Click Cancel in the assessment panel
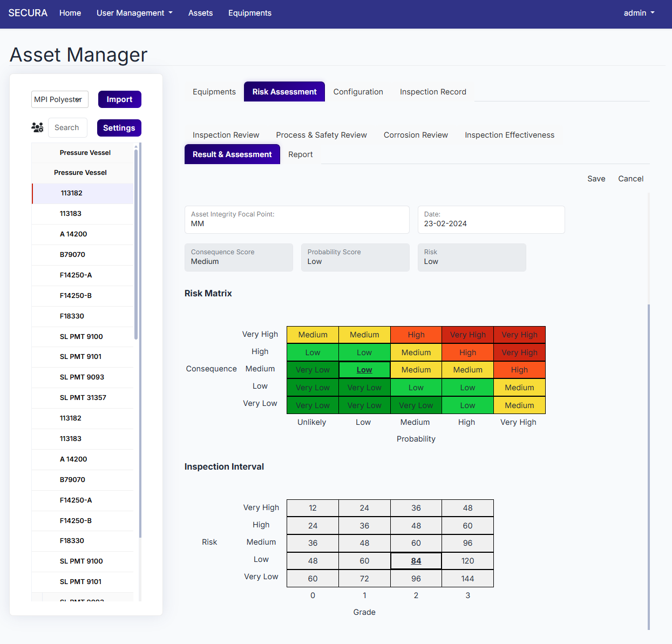 (630, 179)
